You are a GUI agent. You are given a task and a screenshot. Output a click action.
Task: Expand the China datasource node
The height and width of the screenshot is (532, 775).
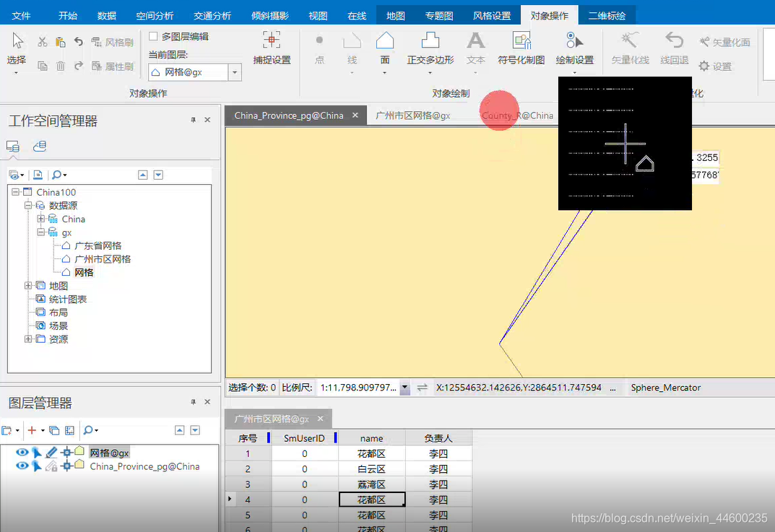pyautogui.click(x=41, y=219)
